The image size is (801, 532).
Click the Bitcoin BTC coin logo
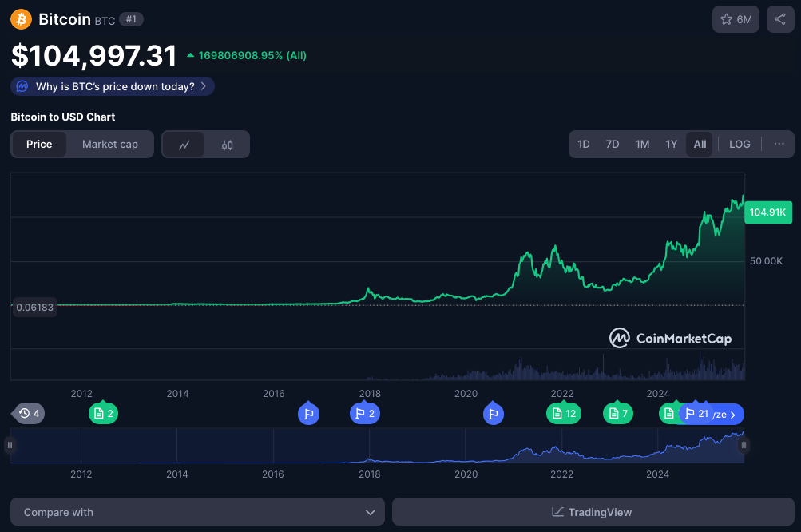point(19,19)
